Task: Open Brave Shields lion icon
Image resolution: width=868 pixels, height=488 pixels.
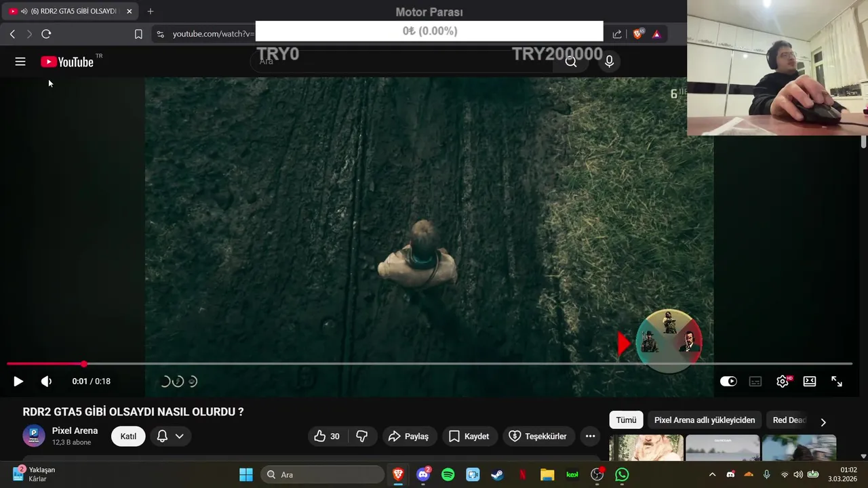Action: coord(637,34)
